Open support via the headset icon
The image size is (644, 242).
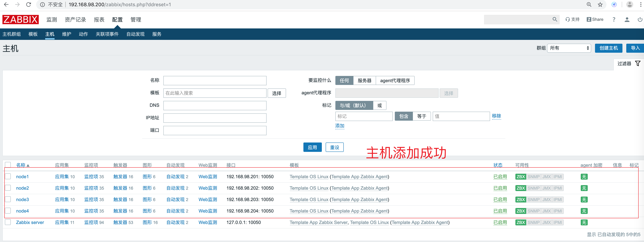(568, 19)
